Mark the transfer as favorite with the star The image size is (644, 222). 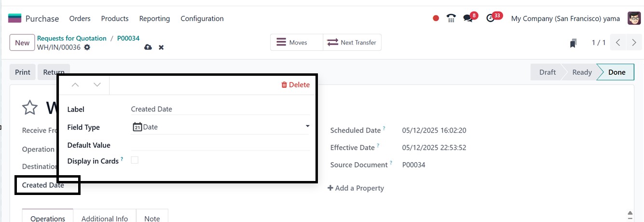[30, 108]
